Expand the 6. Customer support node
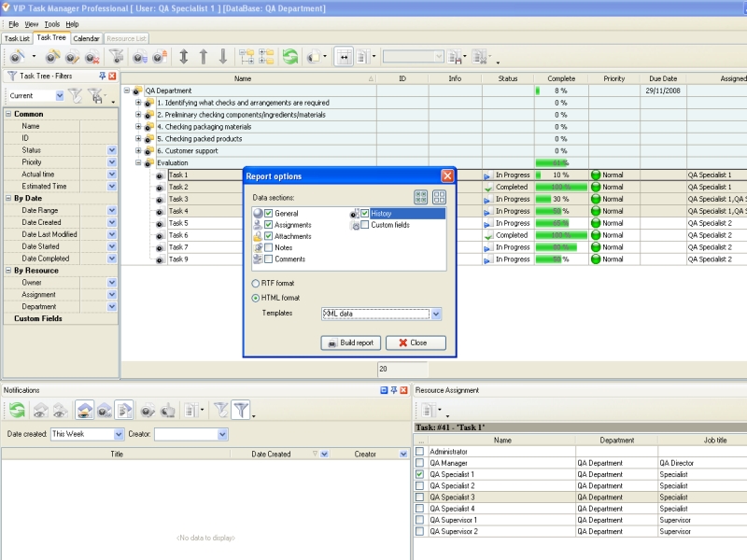 point(138,150)
